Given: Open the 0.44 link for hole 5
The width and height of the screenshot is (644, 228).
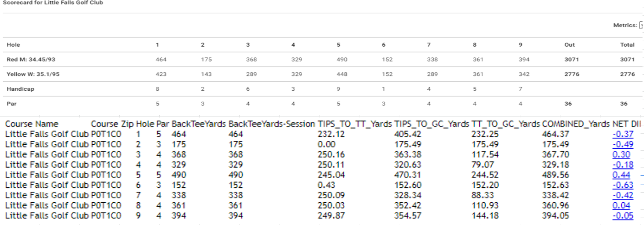Looking at the screenshot, I should (x=621, y=175).
